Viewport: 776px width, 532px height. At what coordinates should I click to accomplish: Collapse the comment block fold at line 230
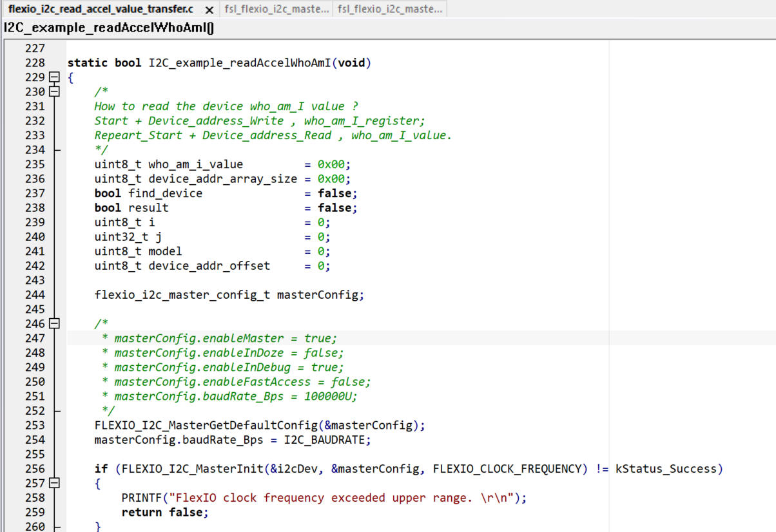click(x=54, y=91)
